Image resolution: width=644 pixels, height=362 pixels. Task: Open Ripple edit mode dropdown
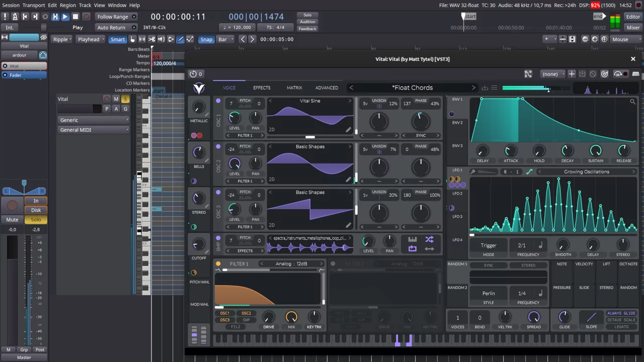61,39
